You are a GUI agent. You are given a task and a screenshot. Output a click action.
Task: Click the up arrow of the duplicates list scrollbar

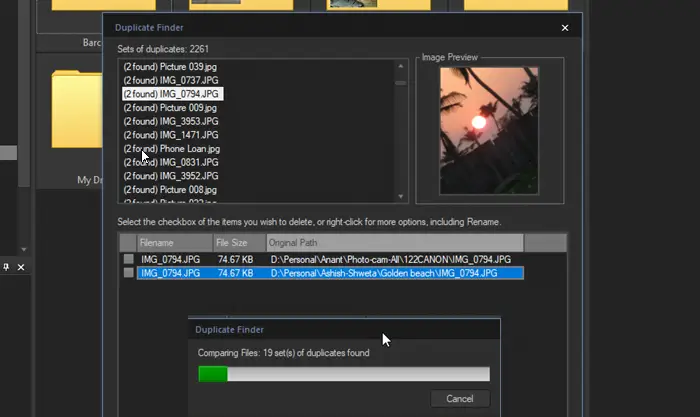[x=400, y=66]
